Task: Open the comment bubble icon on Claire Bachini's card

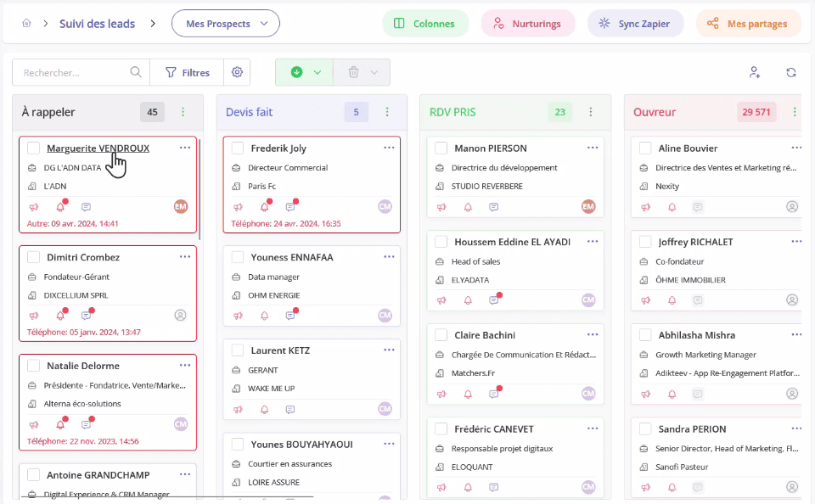Action: click(493, 394)
